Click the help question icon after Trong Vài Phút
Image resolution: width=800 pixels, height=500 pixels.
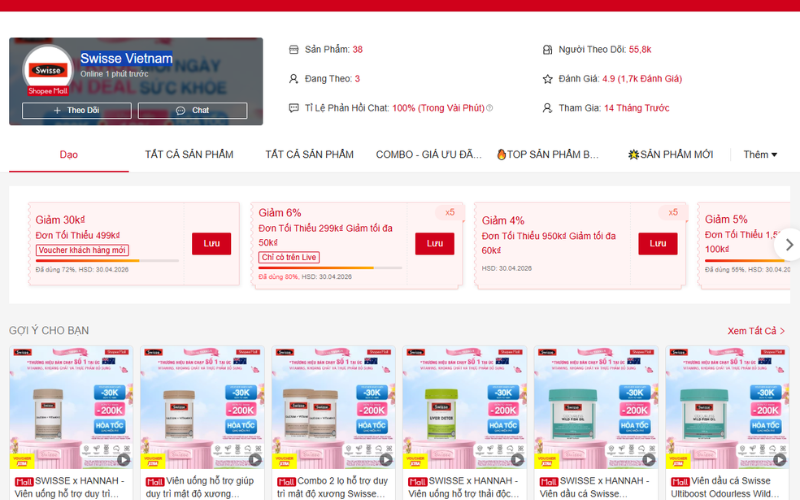point(489,108)
